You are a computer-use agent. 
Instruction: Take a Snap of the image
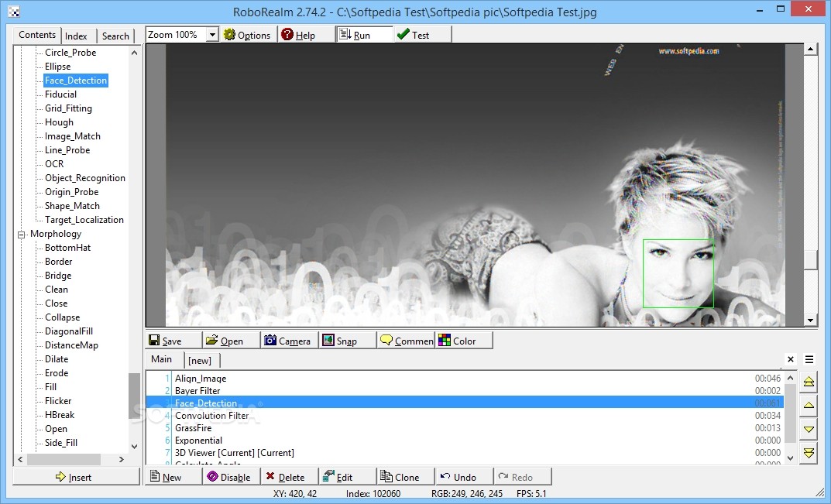coord(347,341)
